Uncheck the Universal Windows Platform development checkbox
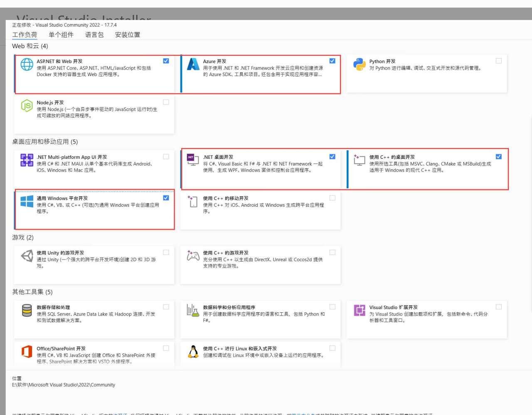This screenshot has width=532, height=415. click(x=166, y=198)
